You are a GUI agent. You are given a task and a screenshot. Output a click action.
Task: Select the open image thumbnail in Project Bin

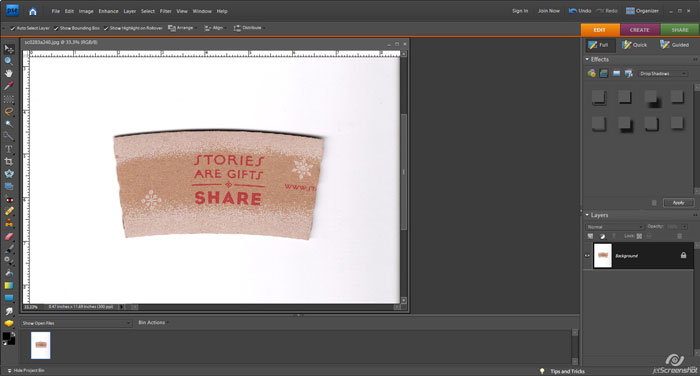click(x=41, y=345)
